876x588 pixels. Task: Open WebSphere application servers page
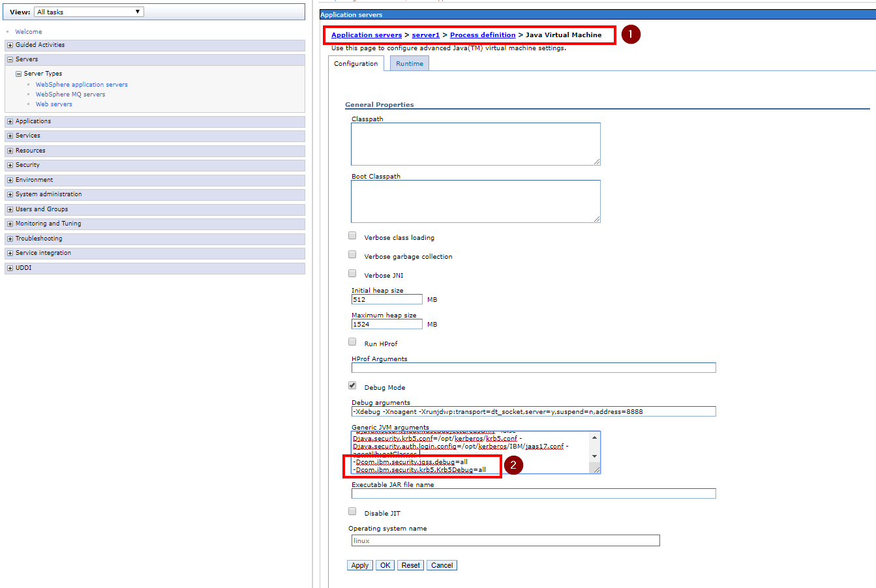pyautogui.click(x=81, y=84)
